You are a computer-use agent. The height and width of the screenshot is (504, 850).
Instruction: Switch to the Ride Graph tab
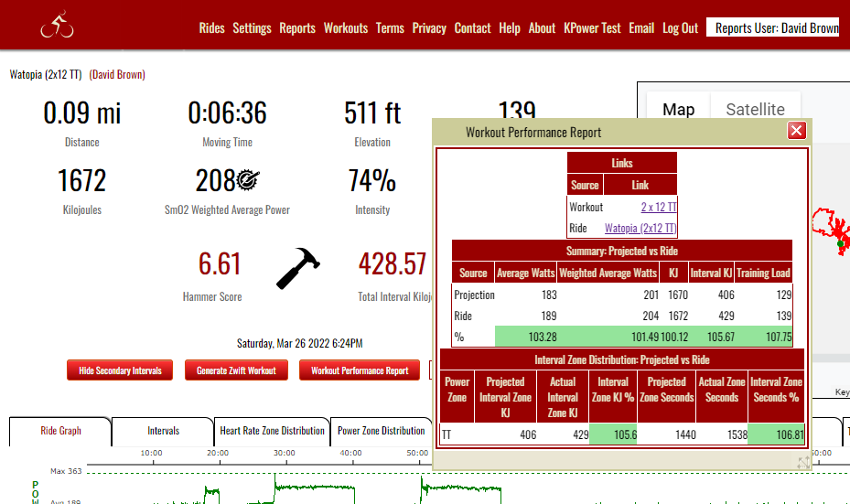coord(60,431)
